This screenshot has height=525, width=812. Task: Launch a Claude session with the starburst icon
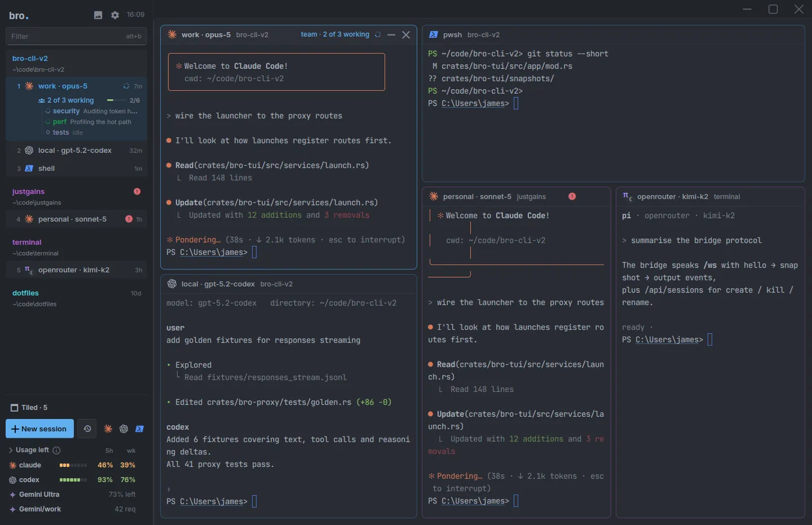[x=108, y=429]
